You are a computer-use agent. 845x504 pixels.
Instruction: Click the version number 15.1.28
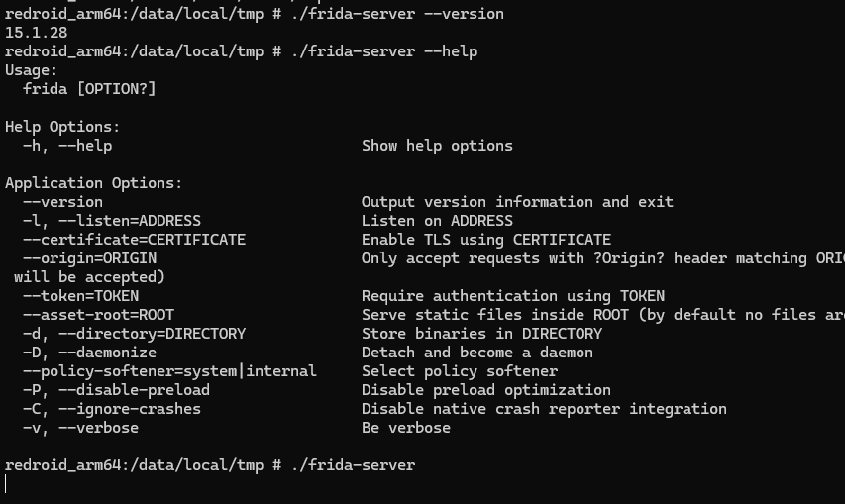tap(36, 33)
